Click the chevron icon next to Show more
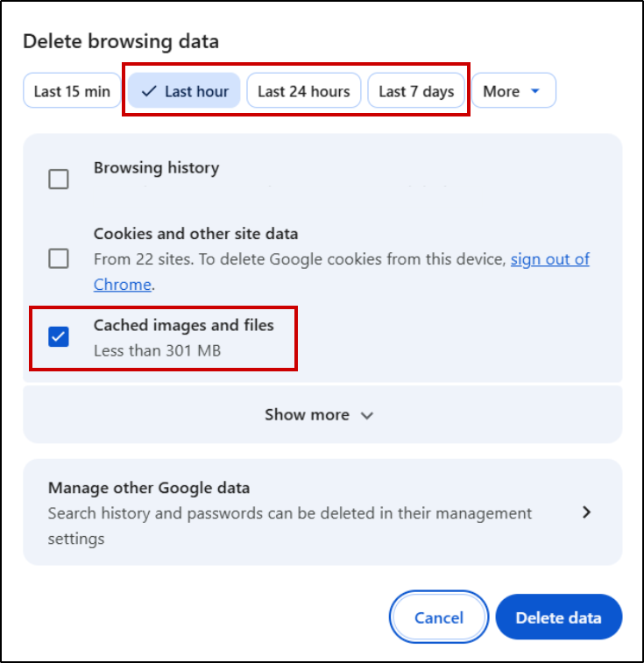This screenshot has height=663, width=644. 367,415
